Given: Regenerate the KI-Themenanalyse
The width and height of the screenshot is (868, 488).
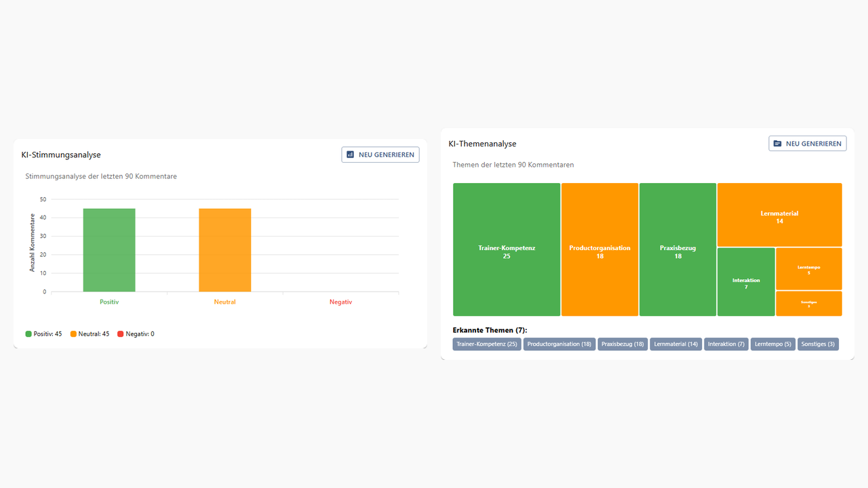Looking at the screenshot, I should (808, 144).
